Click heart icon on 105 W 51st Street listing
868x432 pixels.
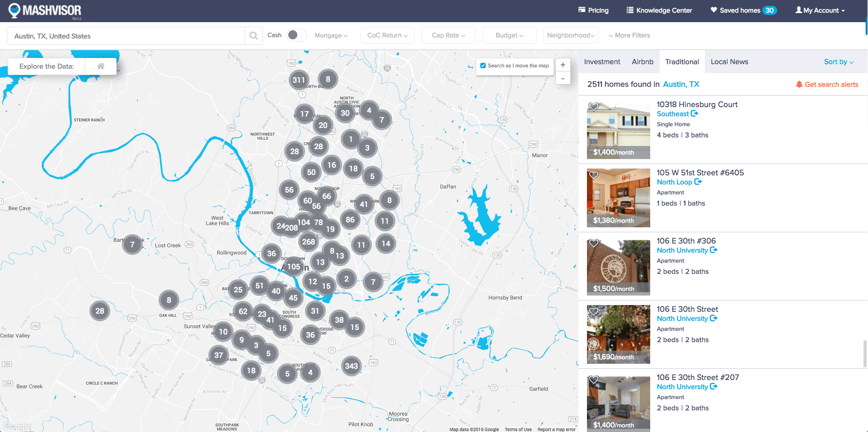(594, 175)
